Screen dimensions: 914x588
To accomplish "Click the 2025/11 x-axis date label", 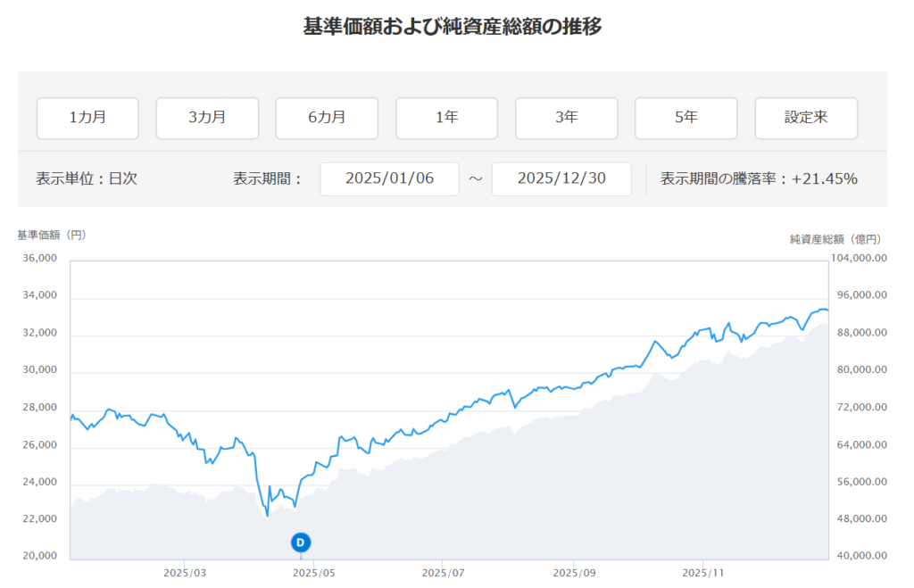I will (x=704, y=572).
